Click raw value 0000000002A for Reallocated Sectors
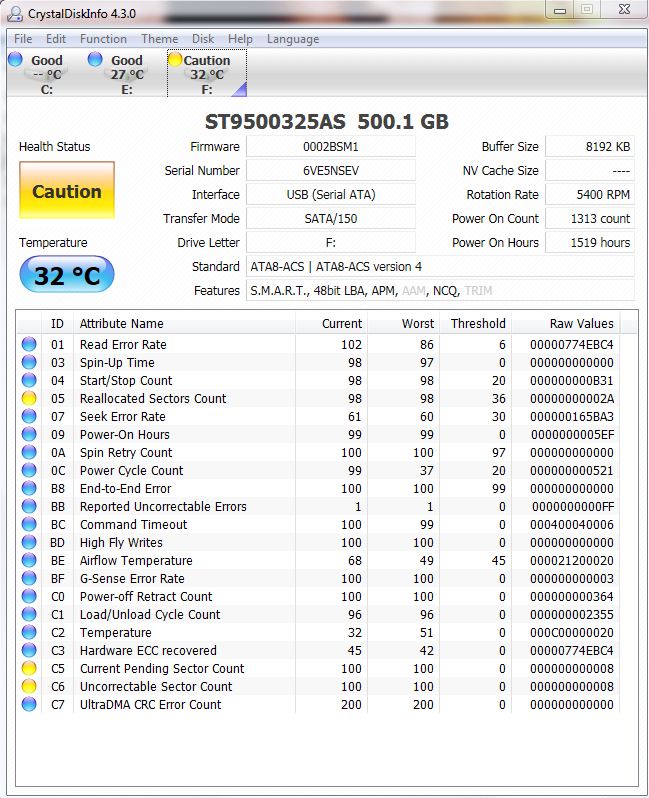This screenshot has height=798, width=649. point(572,398)
